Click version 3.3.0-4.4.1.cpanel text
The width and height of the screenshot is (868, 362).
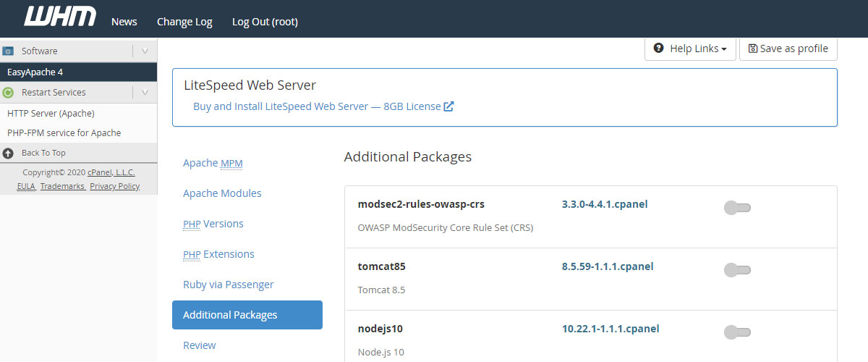click(x=605, y=204)
